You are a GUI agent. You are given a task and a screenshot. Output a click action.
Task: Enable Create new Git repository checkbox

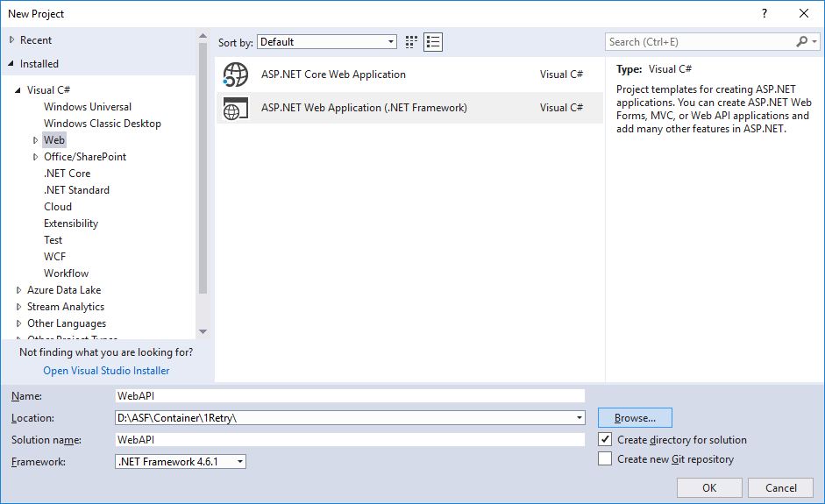pyautogui.click(x=605, y=458)
